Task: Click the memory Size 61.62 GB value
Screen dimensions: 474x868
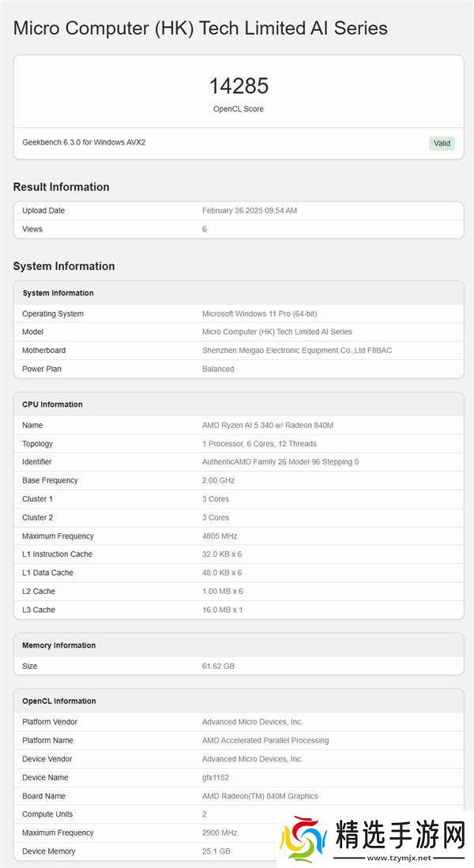Action: 218,666
